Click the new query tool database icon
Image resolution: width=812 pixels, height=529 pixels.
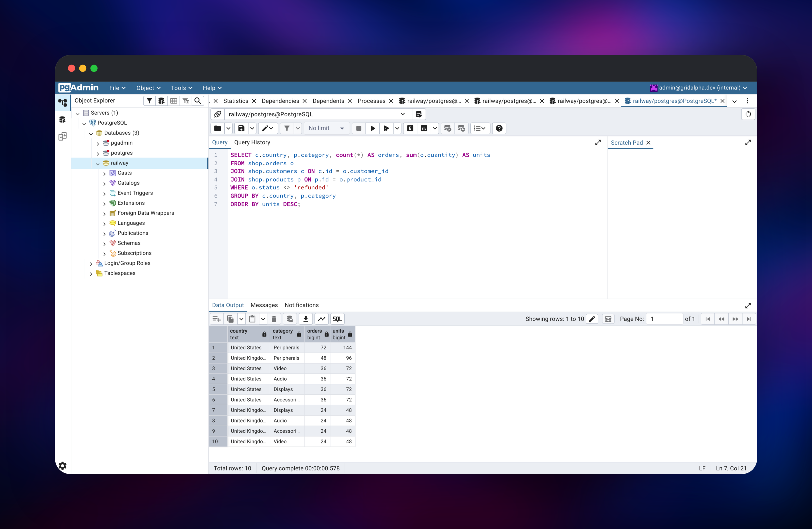coord(419,114)
